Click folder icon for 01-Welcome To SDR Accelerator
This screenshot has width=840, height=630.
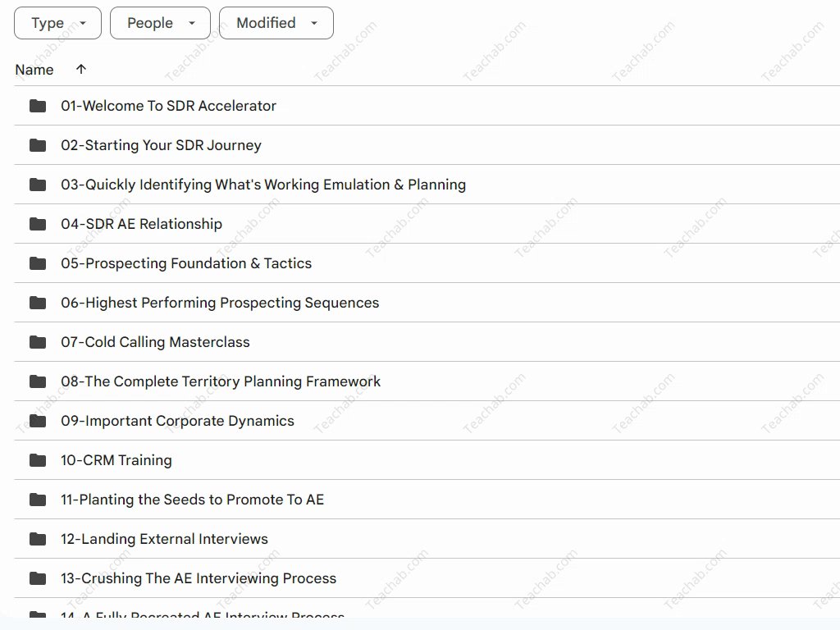[x=38, y=106]
